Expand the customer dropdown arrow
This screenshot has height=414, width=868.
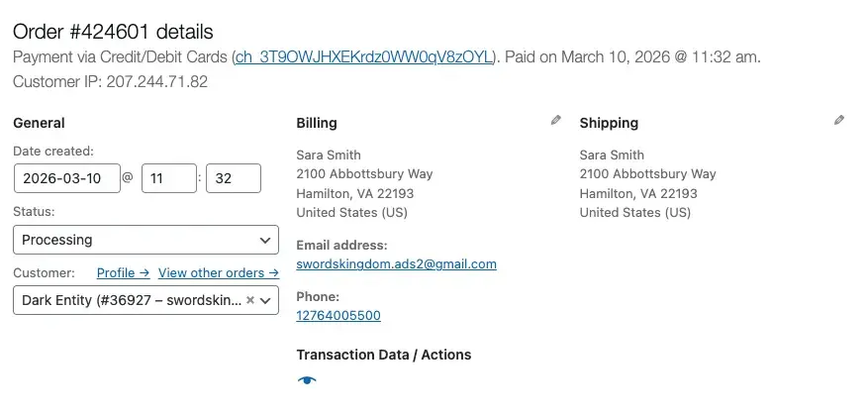(266, 300)
